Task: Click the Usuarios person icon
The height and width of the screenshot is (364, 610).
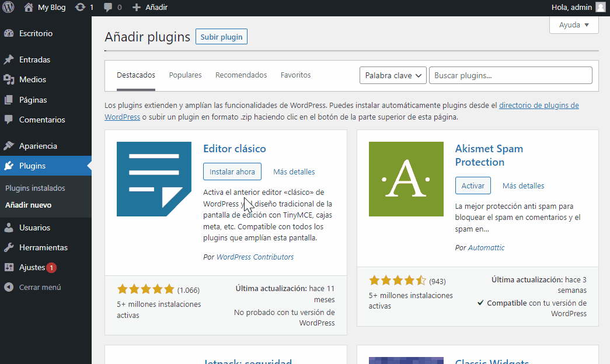Action: 9,228
